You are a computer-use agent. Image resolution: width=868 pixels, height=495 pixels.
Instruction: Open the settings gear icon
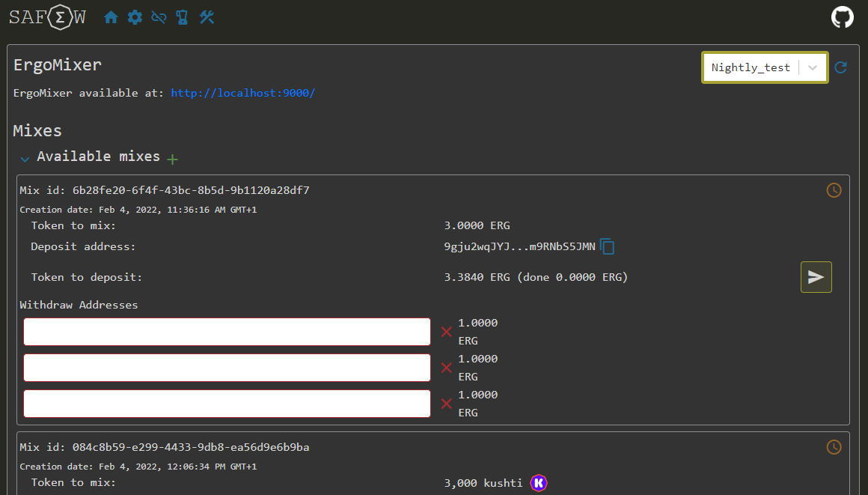(x=135, y=17)
